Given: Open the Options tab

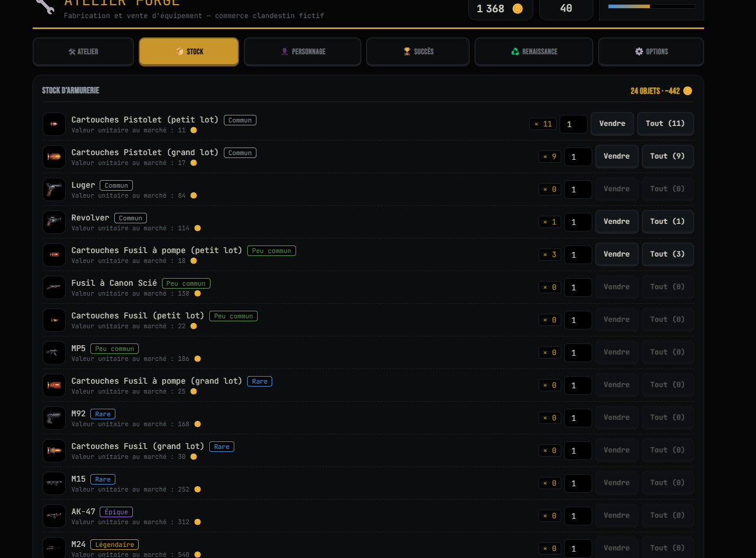Looking at the screenshot, I should [651, 52].
